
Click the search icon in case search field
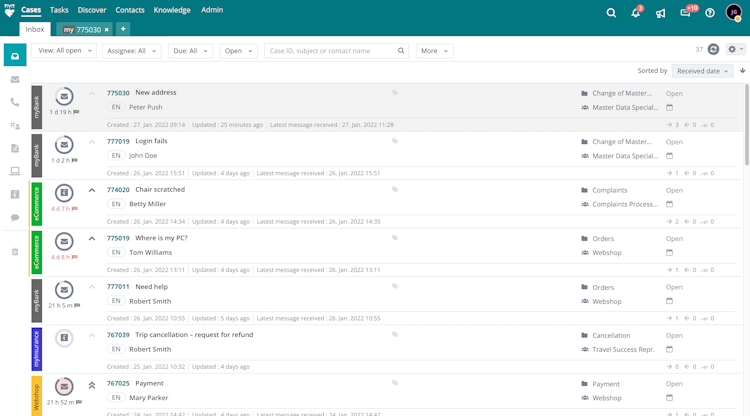(x=401, y=51)
